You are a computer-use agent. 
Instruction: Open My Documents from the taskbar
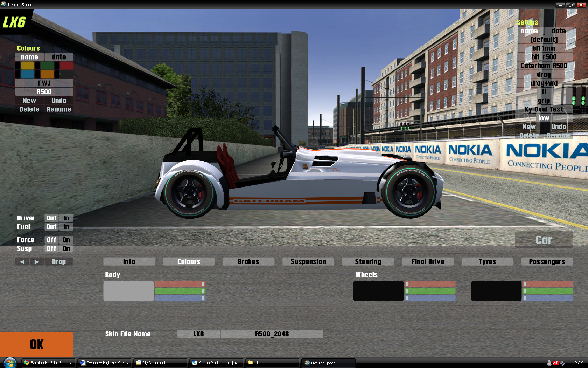[x=161, y=363]
